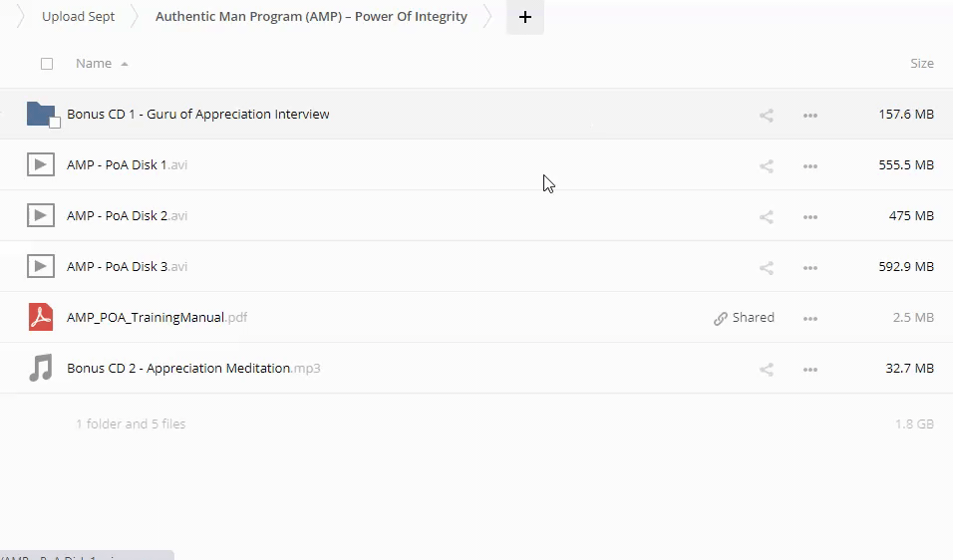Click the video icon for PoA Disk 1
The image size is (953, 560).
pyautogui.click(x=40, y=164)
